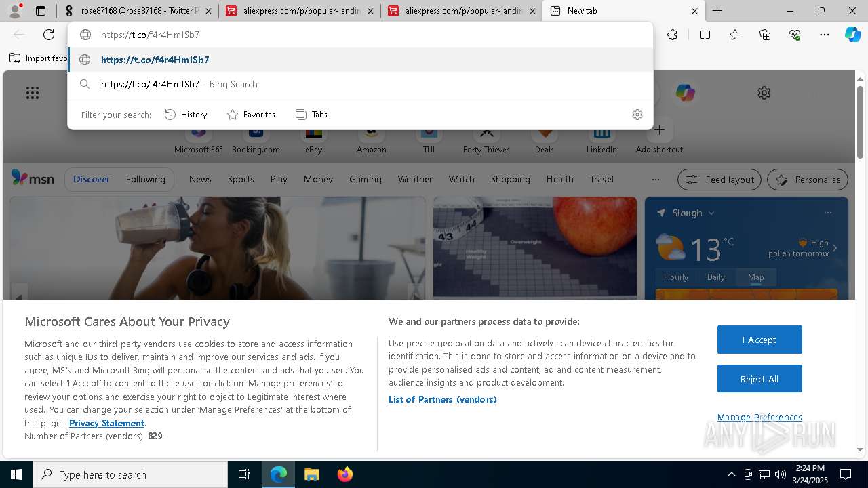Open the News menu item

click(200, 179)
